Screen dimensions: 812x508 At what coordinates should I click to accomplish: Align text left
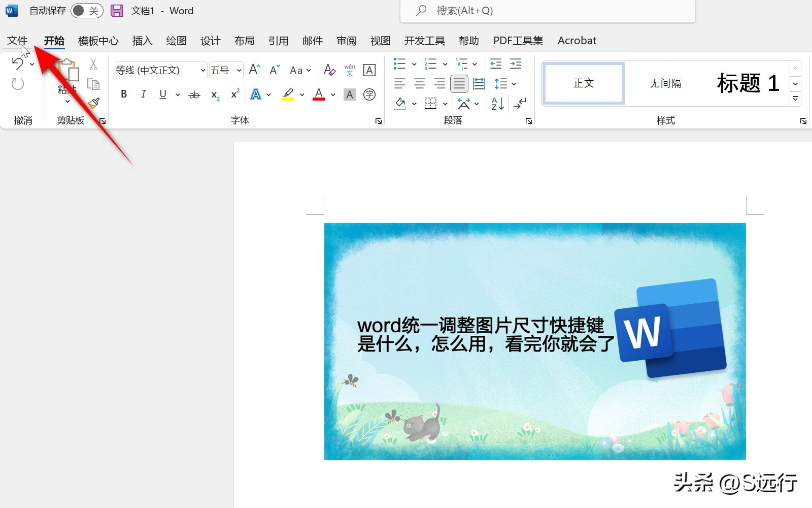400,83
